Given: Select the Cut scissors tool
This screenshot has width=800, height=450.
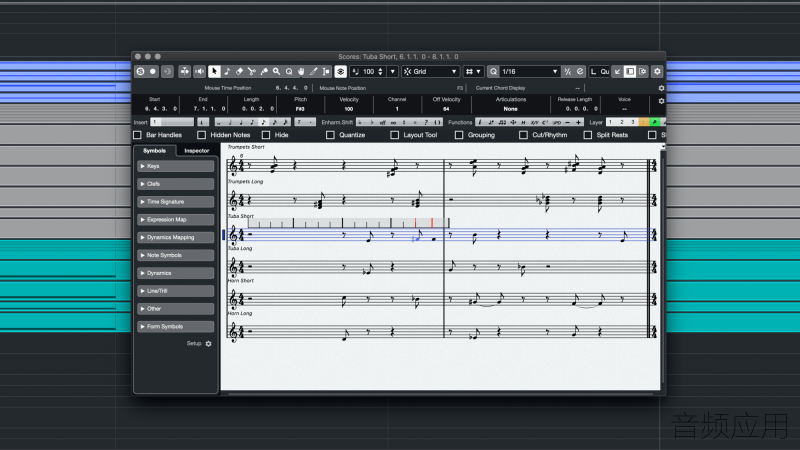Looking at the screenshot, I should point(252,72).
